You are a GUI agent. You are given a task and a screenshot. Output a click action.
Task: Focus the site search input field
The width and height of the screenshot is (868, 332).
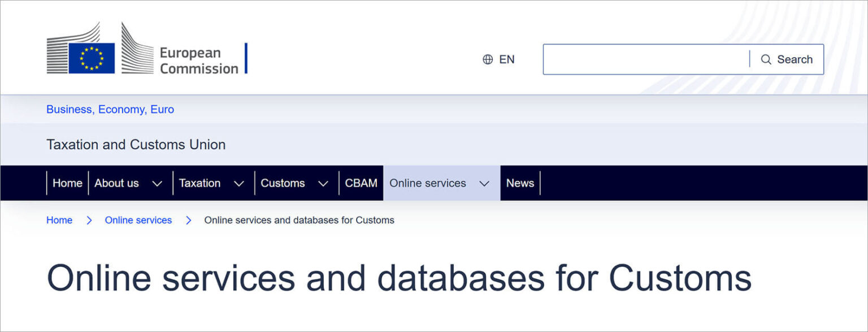tap(646, 59)
